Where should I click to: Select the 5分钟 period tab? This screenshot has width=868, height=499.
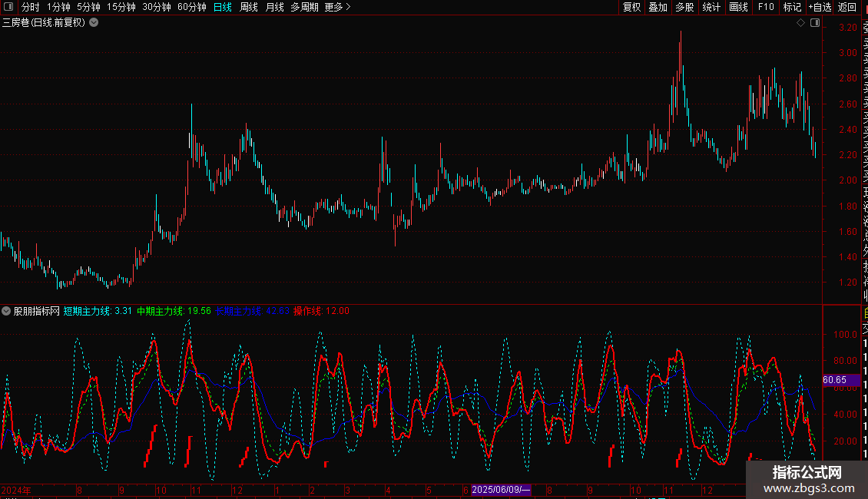tap(88, 7)
